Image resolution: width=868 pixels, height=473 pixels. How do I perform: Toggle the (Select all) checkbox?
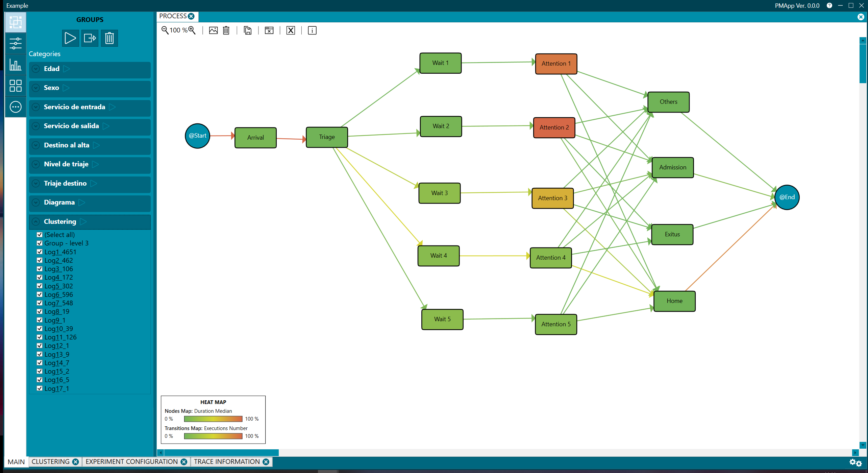click(x=40, y=235)
